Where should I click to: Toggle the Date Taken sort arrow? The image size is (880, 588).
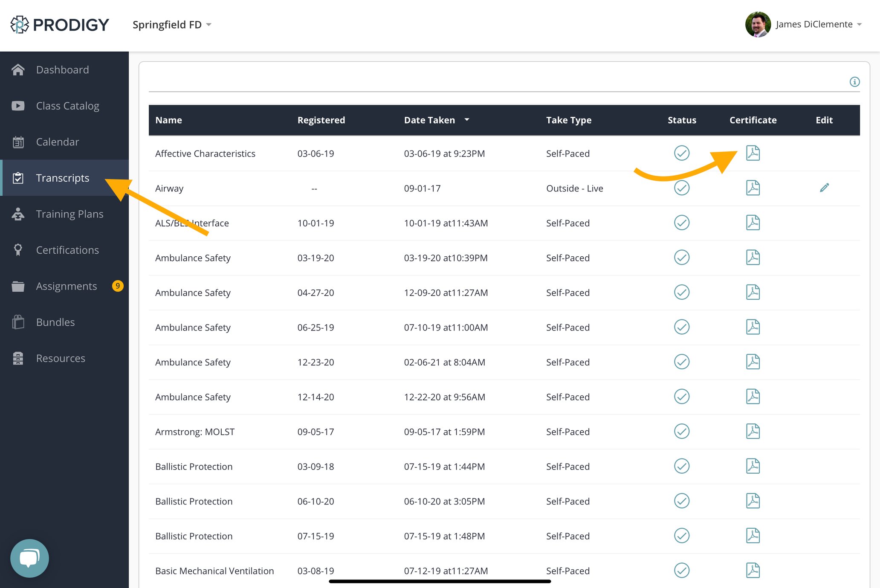(x=467, y=120)
